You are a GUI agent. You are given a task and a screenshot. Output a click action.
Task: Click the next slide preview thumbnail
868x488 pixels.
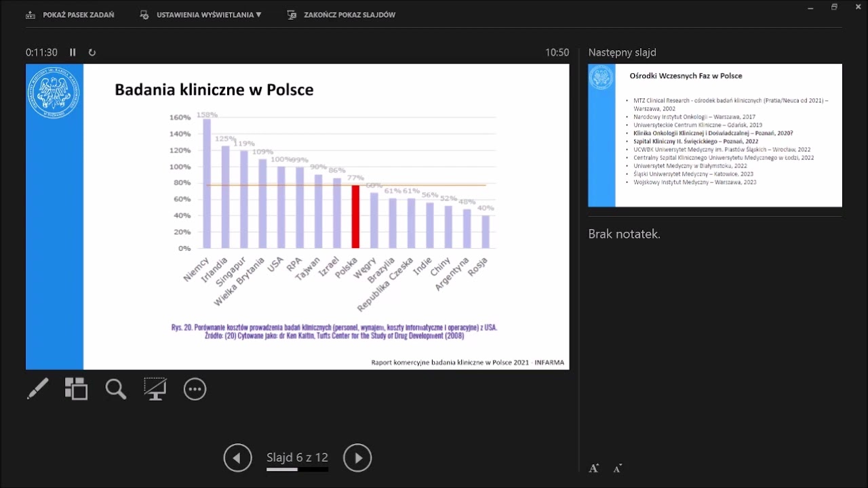click(715, 136)
